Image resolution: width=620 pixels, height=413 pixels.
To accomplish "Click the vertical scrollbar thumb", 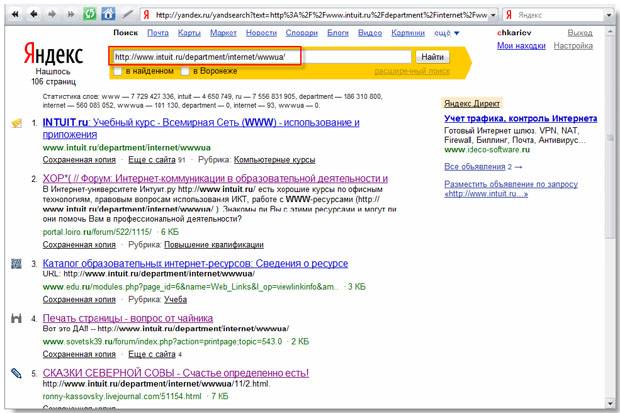I will (610, 138).
